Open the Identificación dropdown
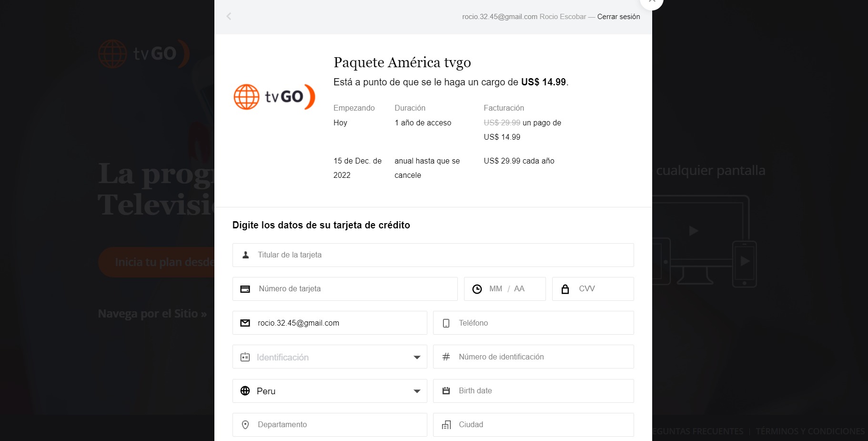868x441 pixels. (x=330, y=357)
